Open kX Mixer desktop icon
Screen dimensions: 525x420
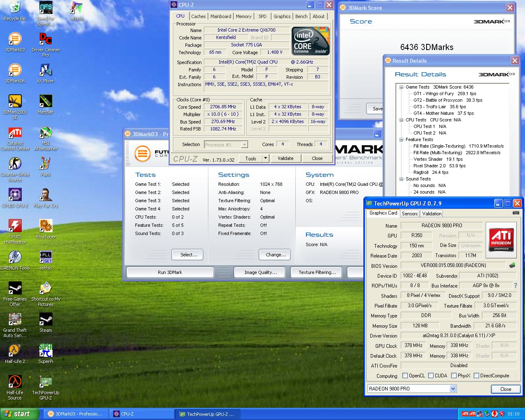coord(46,73)
